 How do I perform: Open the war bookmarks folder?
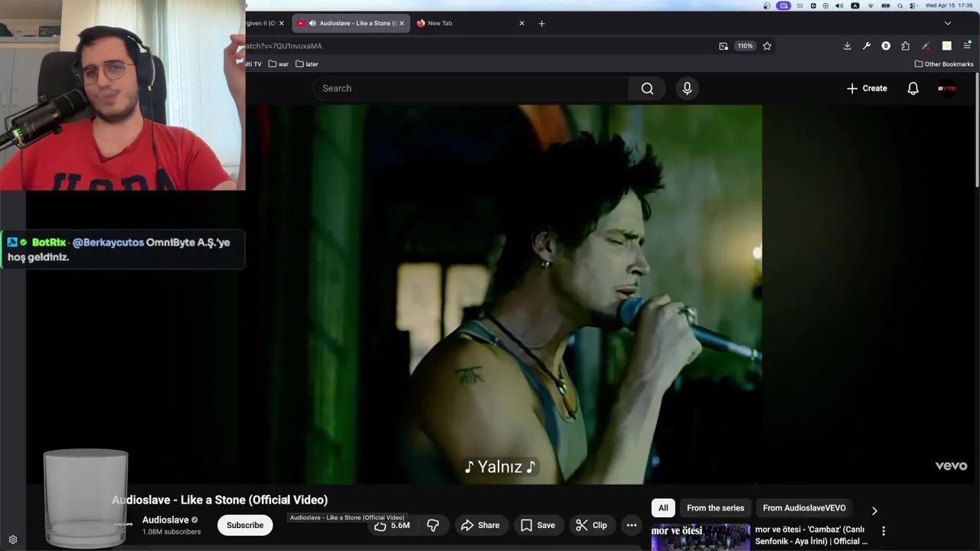pyautogui.click(x=278, y=64)
